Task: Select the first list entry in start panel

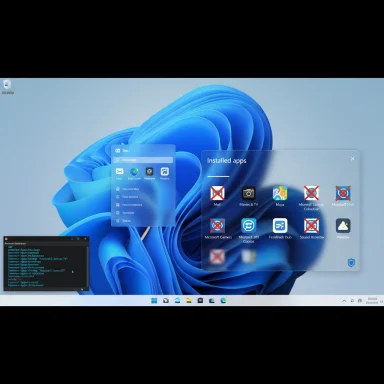Action: point(128,189)
